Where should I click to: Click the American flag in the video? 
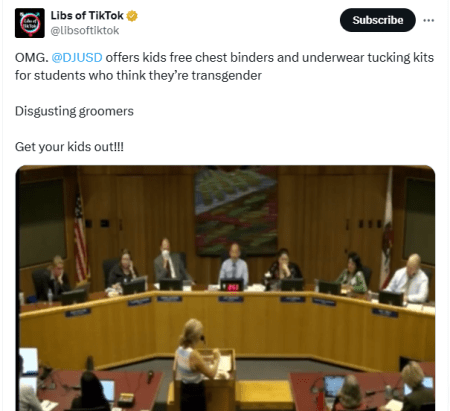81,239
